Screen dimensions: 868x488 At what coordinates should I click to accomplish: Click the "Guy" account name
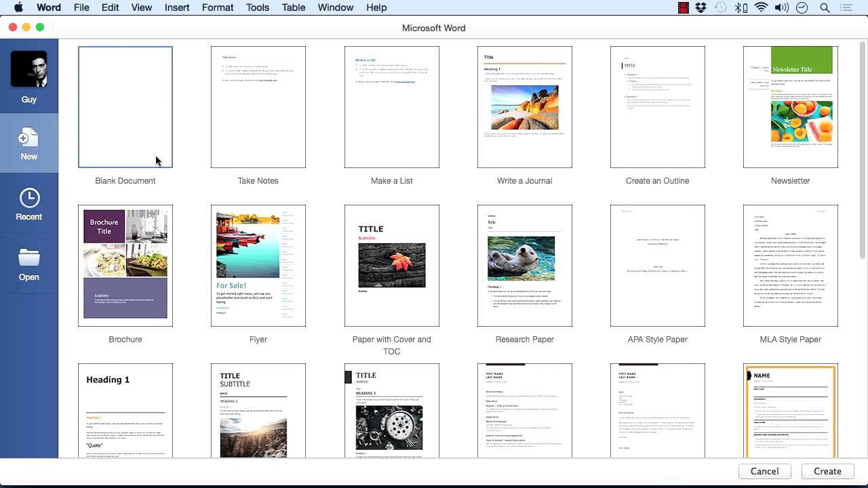28,100
